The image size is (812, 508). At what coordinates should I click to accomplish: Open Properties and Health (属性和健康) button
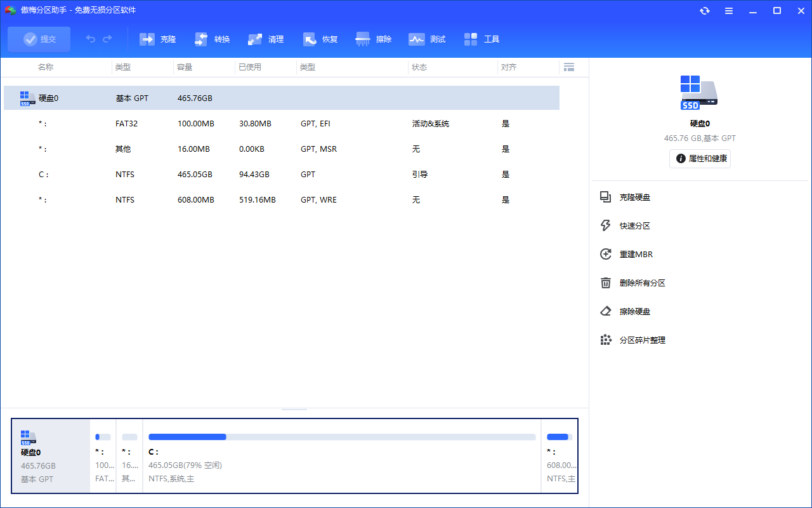point(700,159)
